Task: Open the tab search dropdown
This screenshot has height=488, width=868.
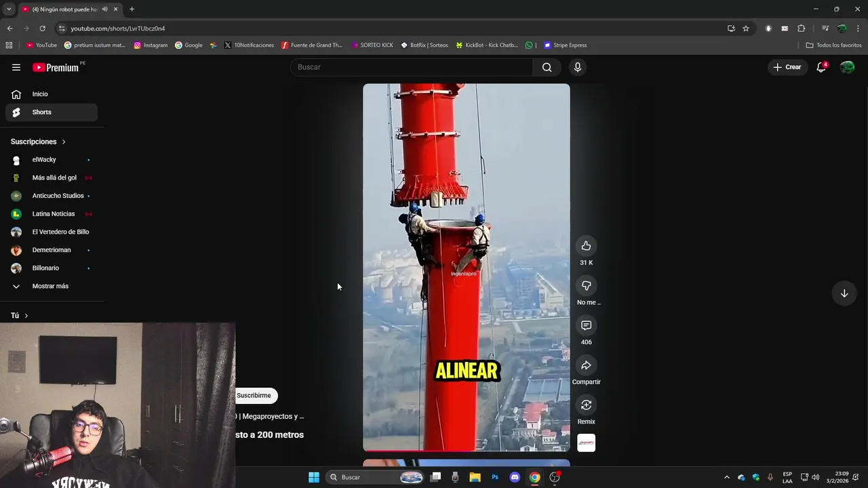Action: coord(9,9)
